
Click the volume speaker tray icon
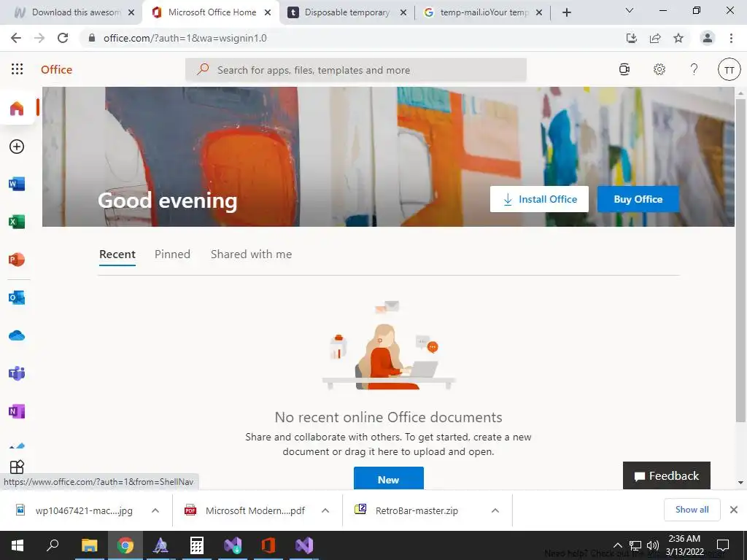coord(653,545)
